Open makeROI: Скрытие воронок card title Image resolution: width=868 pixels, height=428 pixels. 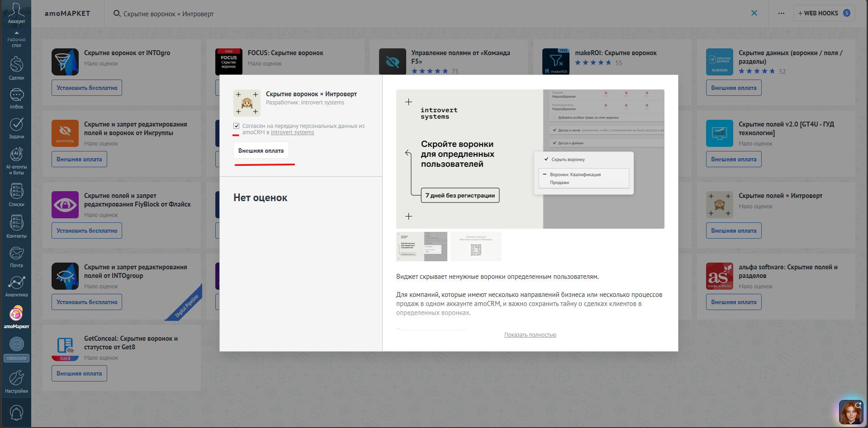pyautogui.click(x=616, y=53)
